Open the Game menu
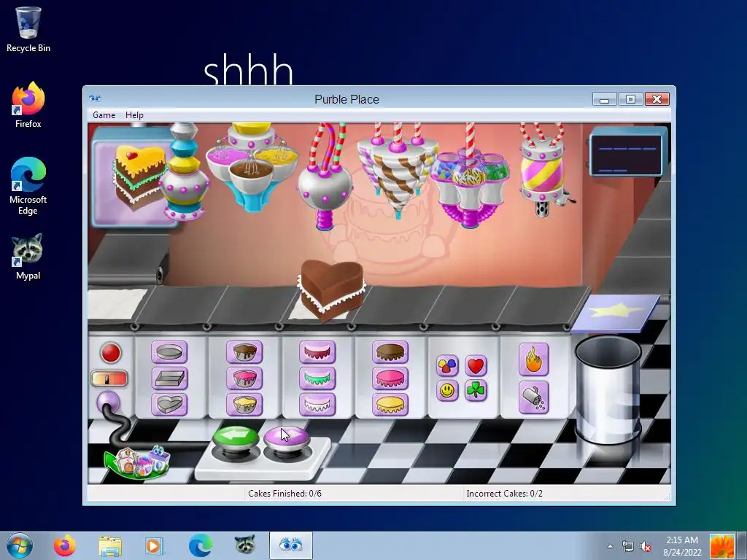 [x=104, y=114]
